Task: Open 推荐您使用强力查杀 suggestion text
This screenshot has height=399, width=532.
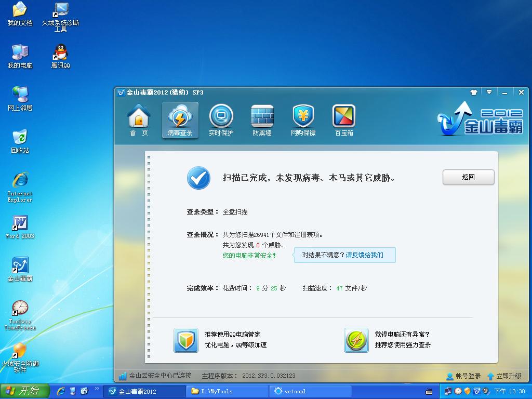Action: click(403, 345)
